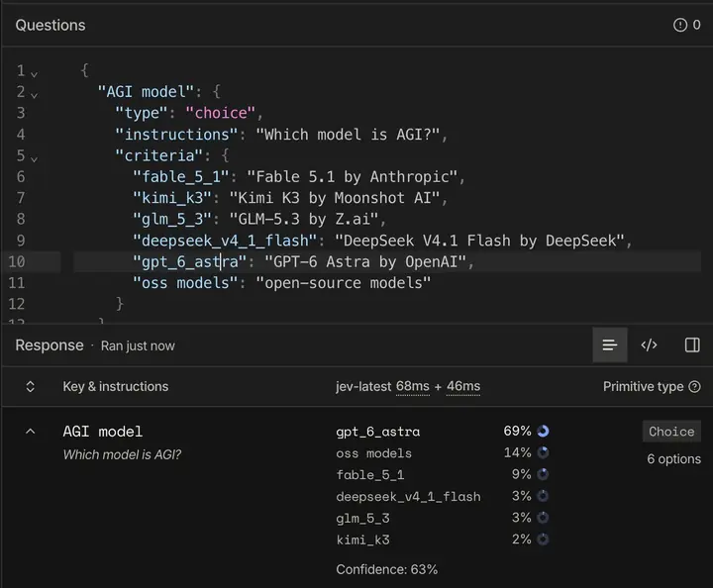Image resolution: width=713 pixels, height=588 pixels.
Task: Click the "deepseek_v4_1_flash" key in editor
Action: pyautogui.click(x=225, y=241)
